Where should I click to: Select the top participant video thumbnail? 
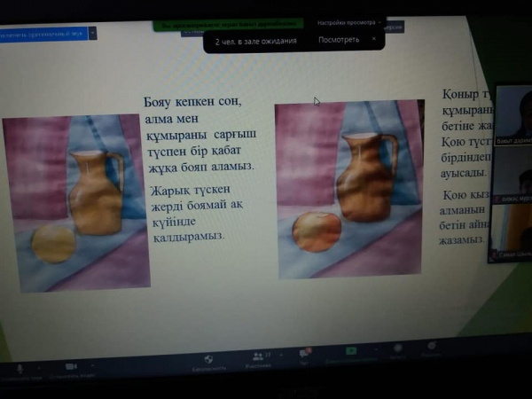(x=513, y=113)
